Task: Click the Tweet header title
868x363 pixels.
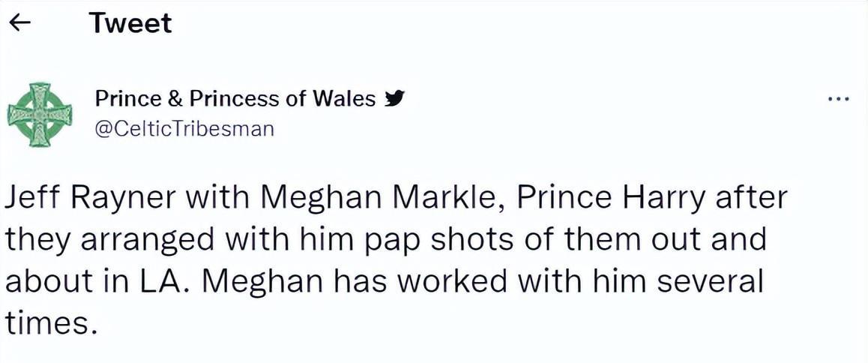Action: (130, 24)
